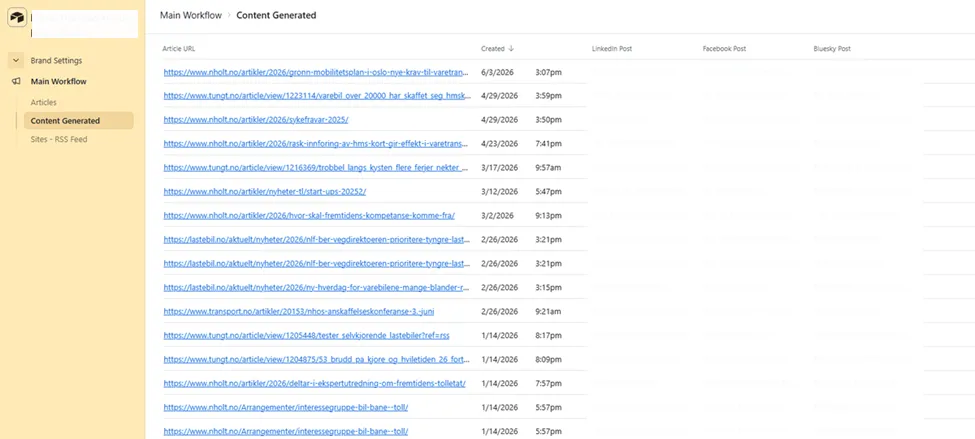Click the app logo icon in sidebar header
The width and height of the screenshot is (975, 439).
(17, 17)
